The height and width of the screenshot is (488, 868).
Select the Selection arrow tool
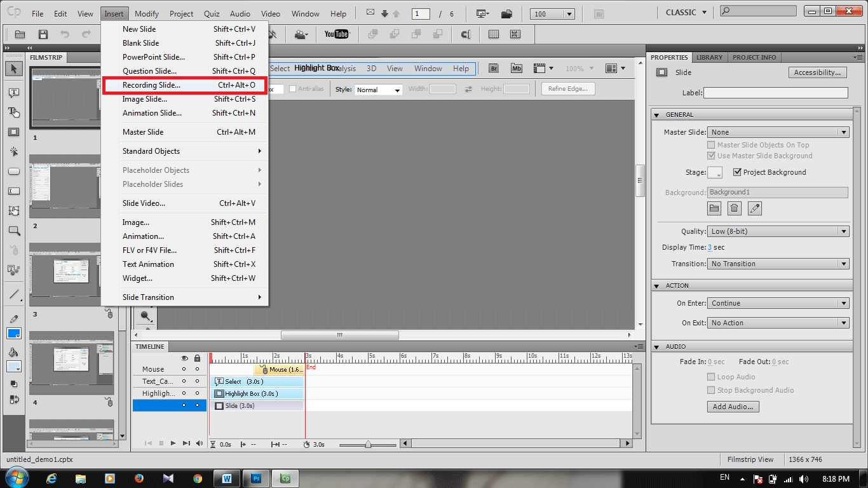13,69
